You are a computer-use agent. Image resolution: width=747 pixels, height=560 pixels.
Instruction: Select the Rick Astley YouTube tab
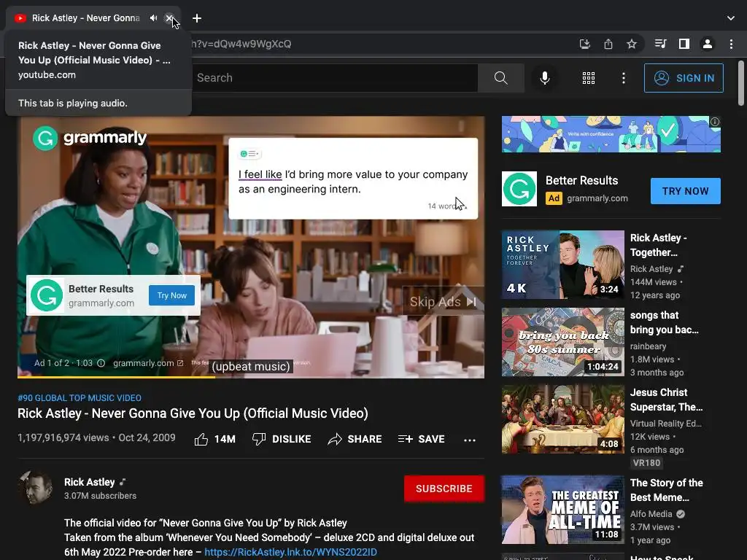[x=86, y=18]
